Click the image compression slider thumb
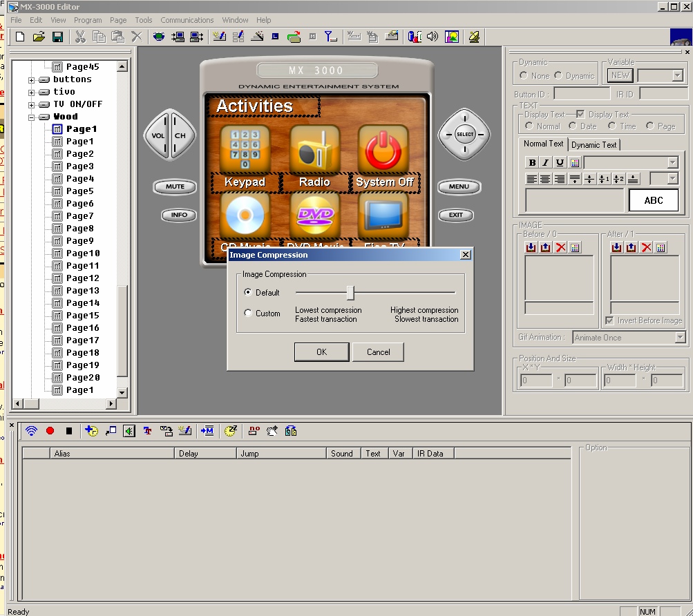Screen dimensions: 693x616 [350, 293]
